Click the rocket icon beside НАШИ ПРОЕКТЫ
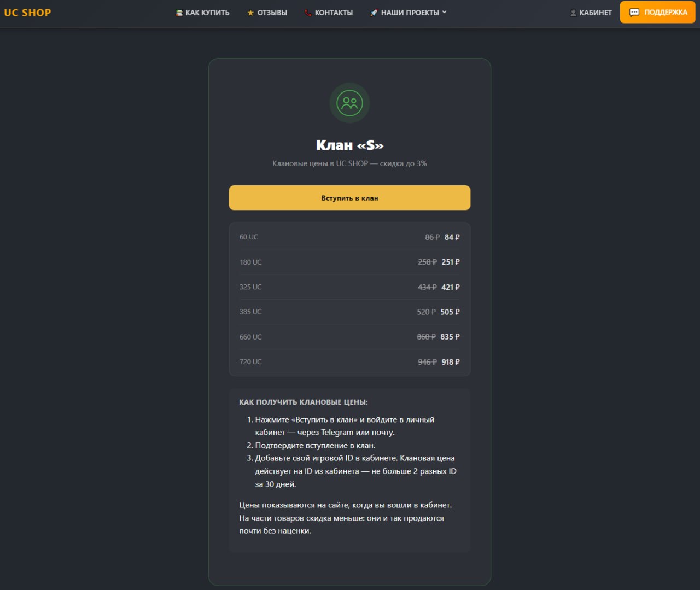 click(374, 13)
